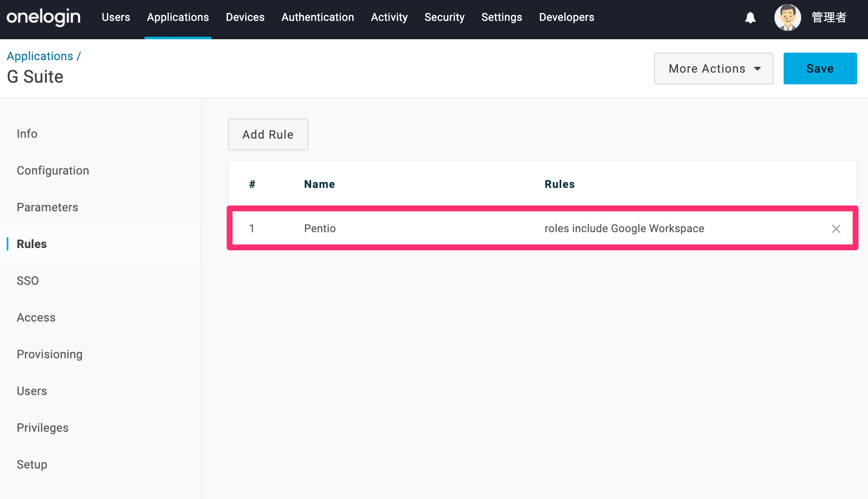868x499 pixels.
Task: Open the 管理者 account menu
Action: click(x=829, y=18)
